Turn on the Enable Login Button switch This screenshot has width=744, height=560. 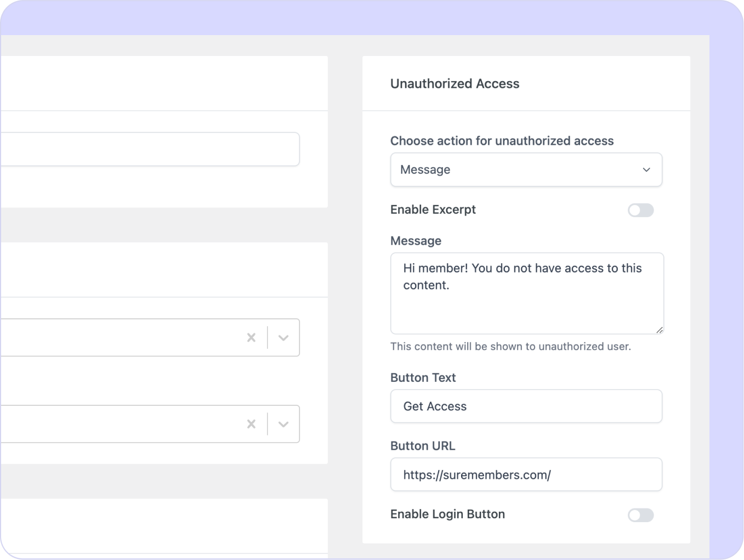pyautogui.click(x=640, y=515)
